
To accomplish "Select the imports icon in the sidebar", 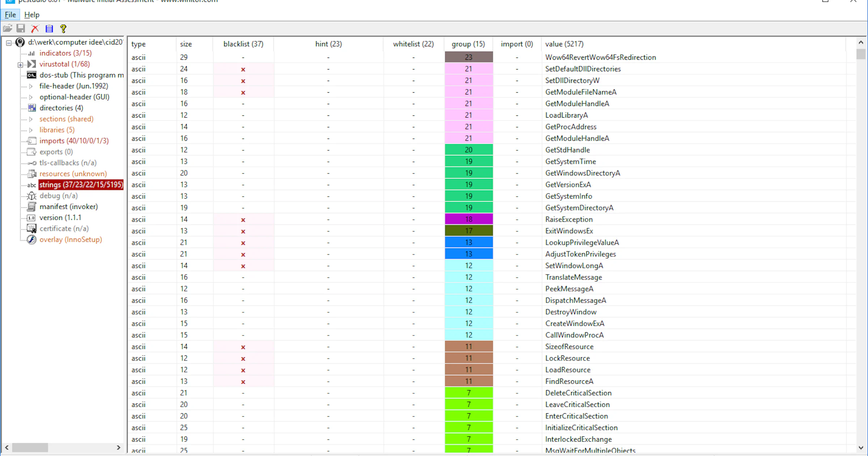I will [x=31, y=141].
